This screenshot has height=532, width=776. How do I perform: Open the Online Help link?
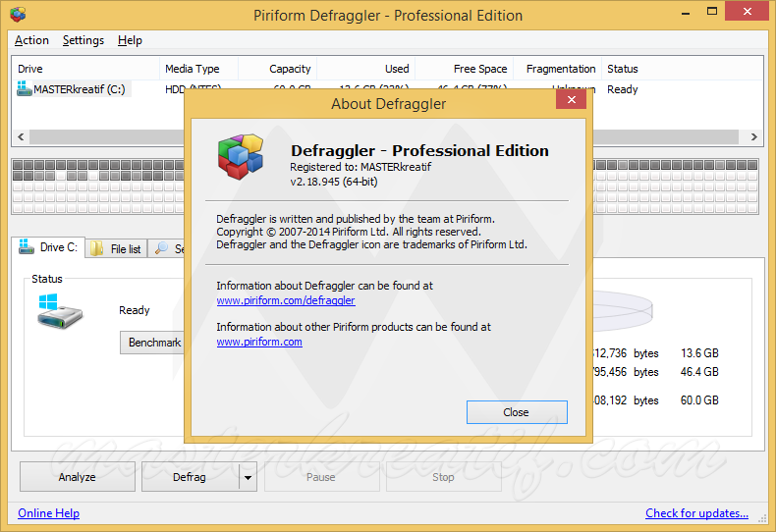pyautogui.click(x=48, y=513)
